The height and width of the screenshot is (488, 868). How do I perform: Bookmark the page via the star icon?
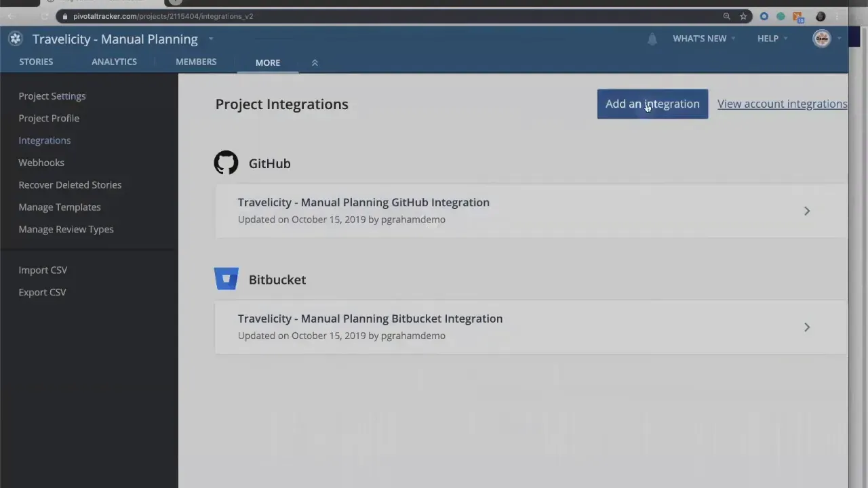click(743, 16)
